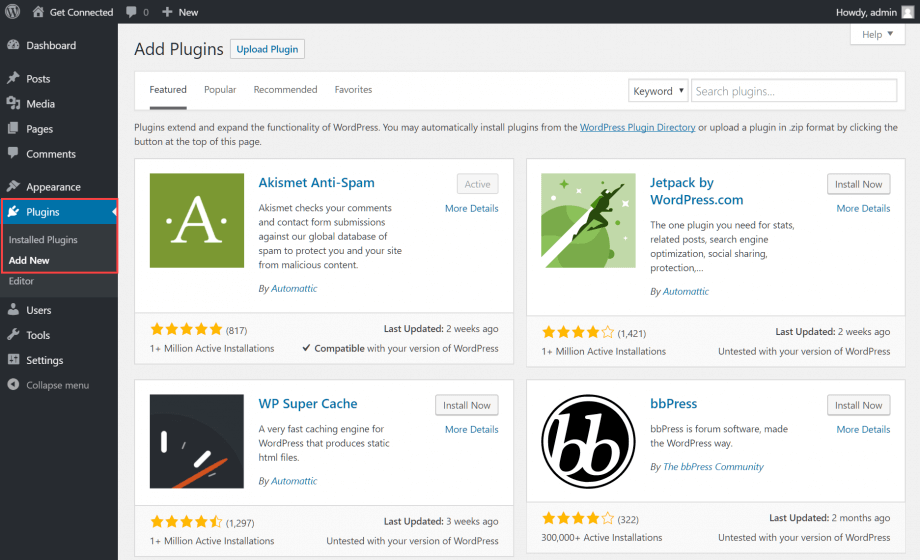Click the Comments icon in sidebar
This screenshot has width=920, height=560.
(13, 153)
